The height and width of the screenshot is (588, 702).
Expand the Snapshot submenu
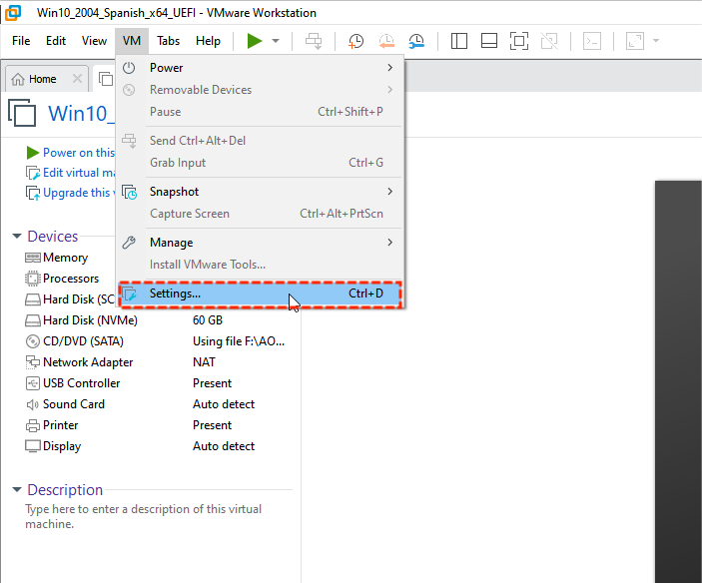point(261,192)
